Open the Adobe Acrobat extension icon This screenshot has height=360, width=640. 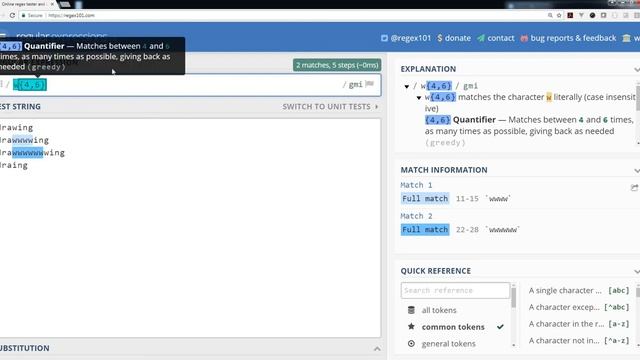point(570,15)
